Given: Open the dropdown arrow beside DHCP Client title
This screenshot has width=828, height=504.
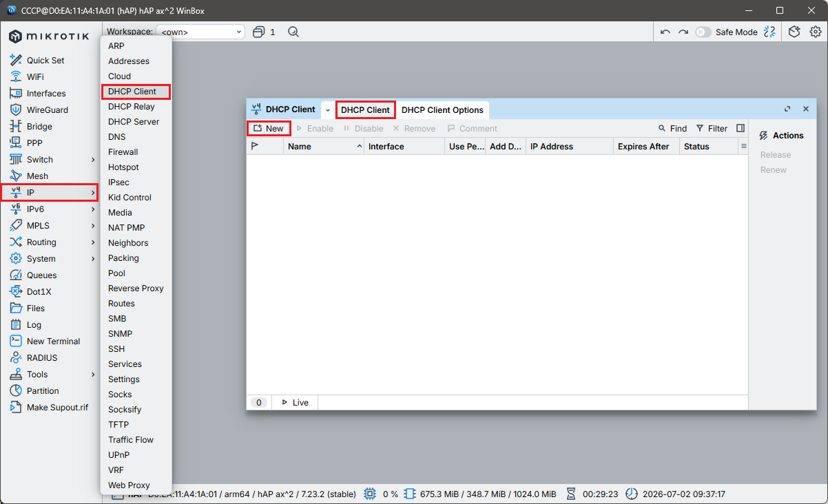Looking at the screenshot, I should [328, 109].
